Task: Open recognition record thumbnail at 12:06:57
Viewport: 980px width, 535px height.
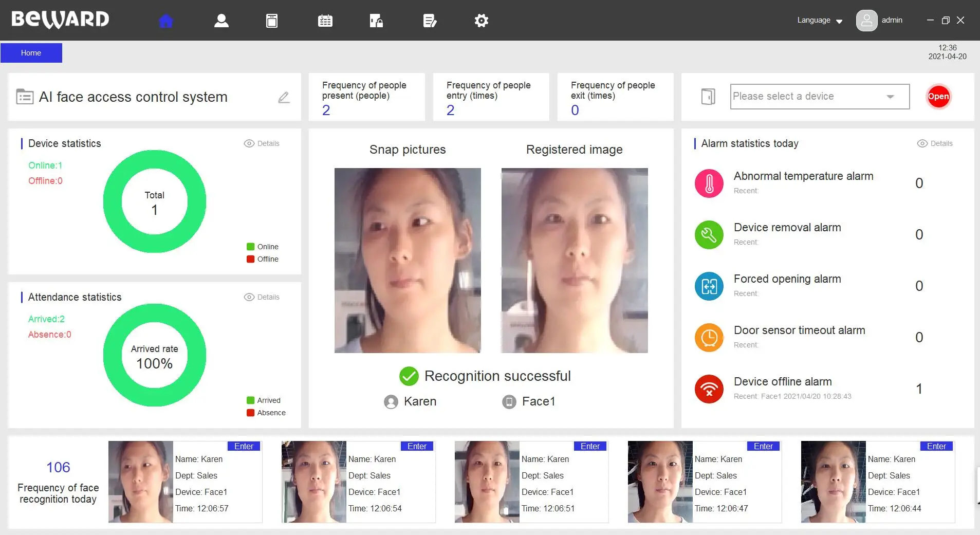Action: [x=141, y=482]
